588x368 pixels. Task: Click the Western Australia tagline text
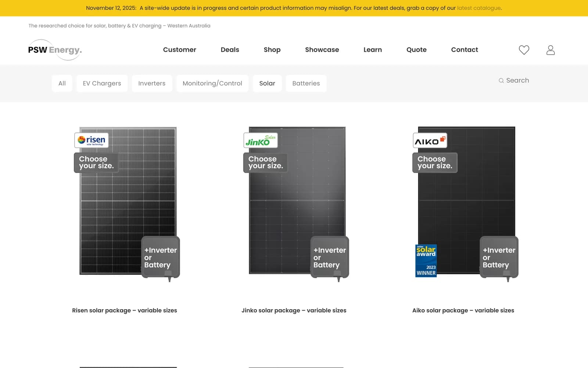point(119,26)
